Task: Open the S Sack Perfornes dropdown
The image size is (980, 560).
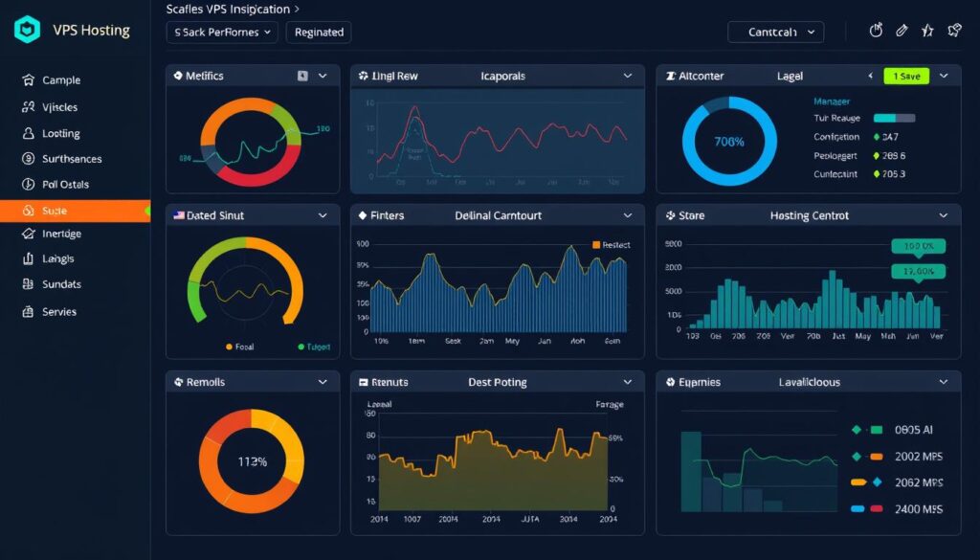Action: pyautogui.click(x=221, y=32)
